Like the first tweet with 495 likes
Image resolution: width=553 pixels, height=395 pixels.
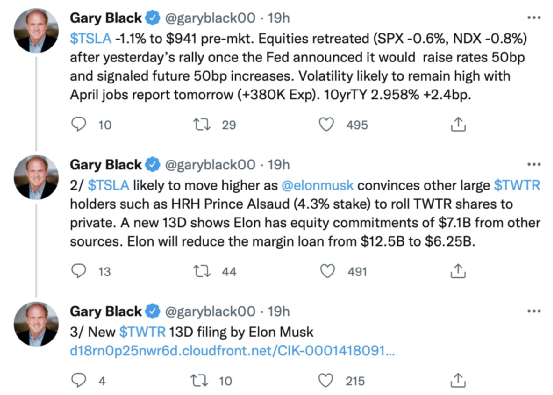326,124
